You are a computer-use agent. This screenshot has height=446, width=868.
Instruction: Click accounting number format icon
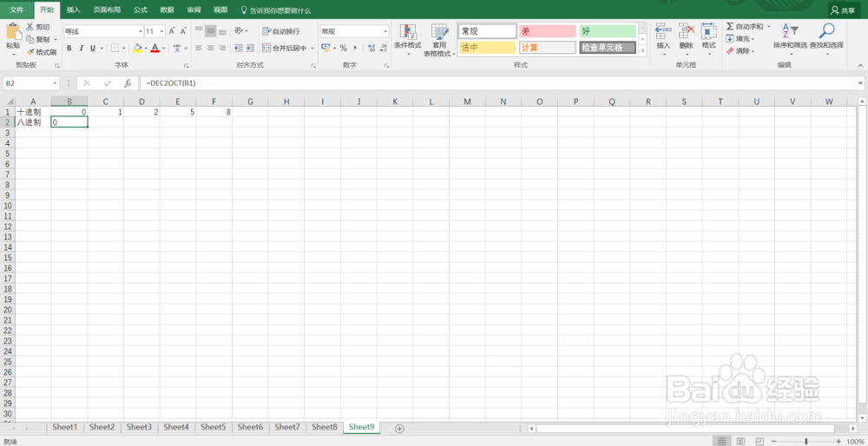pos(325,48)
